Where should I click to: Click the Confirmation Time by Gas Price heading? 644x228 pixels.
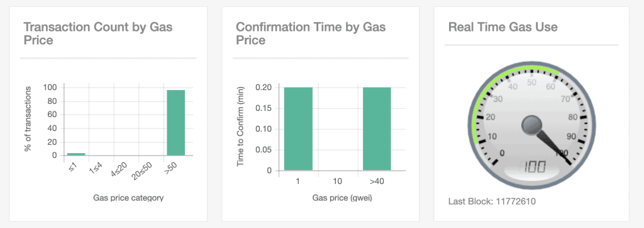[311, 34]
